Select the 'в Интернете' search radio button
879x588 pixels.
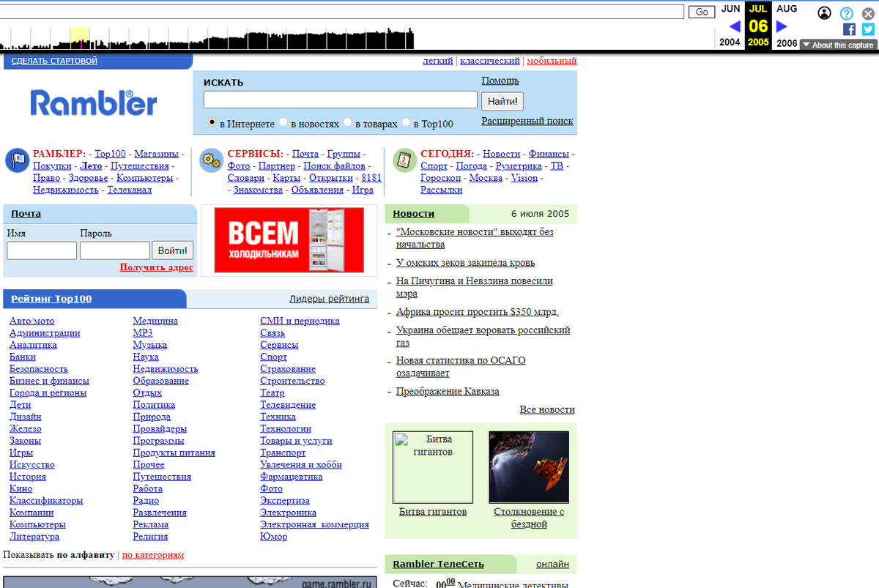pos(212,123)
